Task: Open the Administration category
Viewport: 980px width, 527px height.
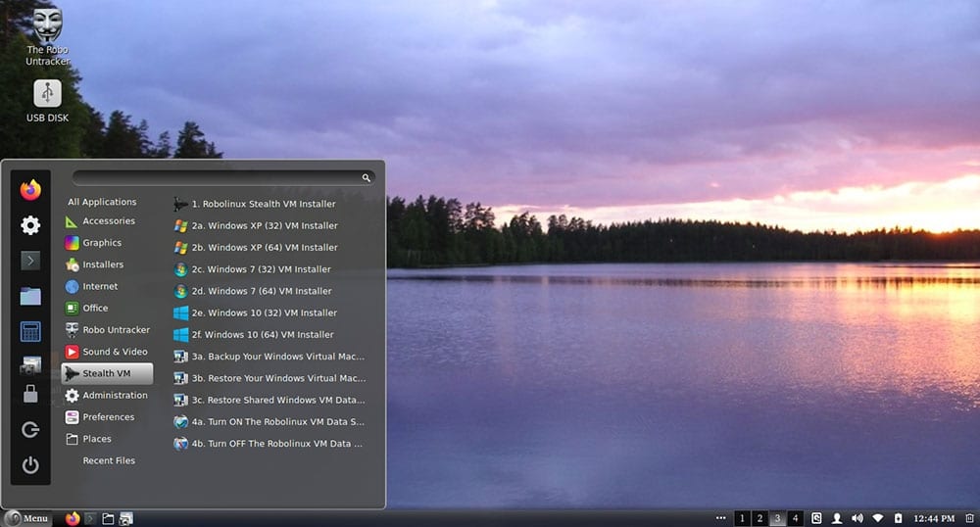Action: (115, 395)
